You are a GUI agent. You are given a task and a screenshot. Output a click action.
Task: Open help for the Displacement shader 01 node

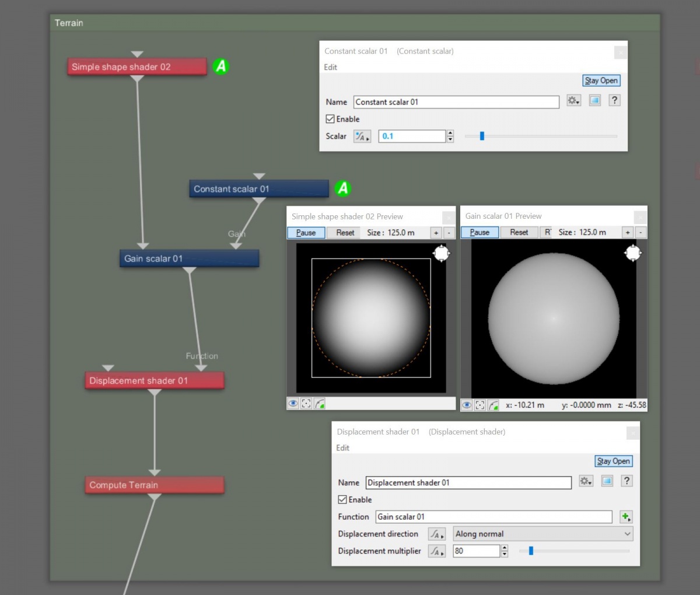click(x=626, y=481)
